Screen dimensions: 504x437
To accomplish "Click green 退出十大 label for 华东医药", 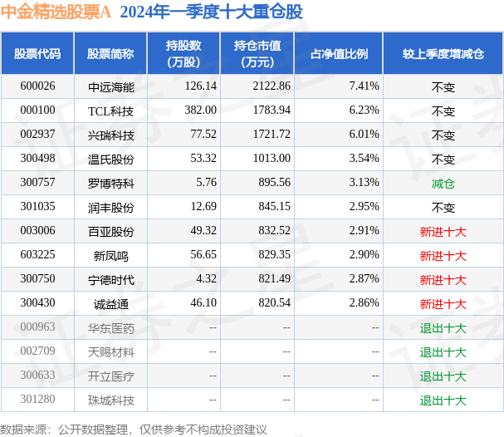I will [x=443, y=328].
